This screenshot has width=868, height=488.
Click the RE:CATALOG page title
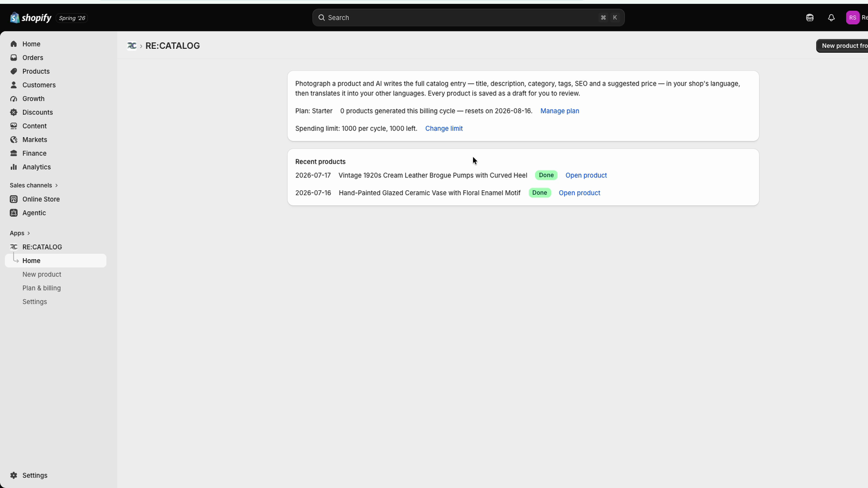click(173, 46)
